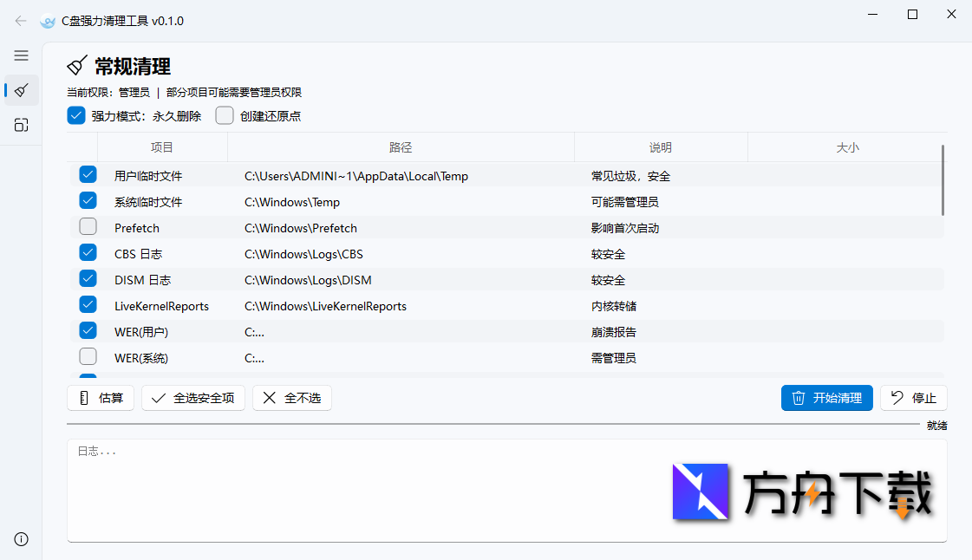The width and height of the screenshot is (972, 560).
Task: Uncheck the CBS 日志 item
Action: tap(88, 252)
